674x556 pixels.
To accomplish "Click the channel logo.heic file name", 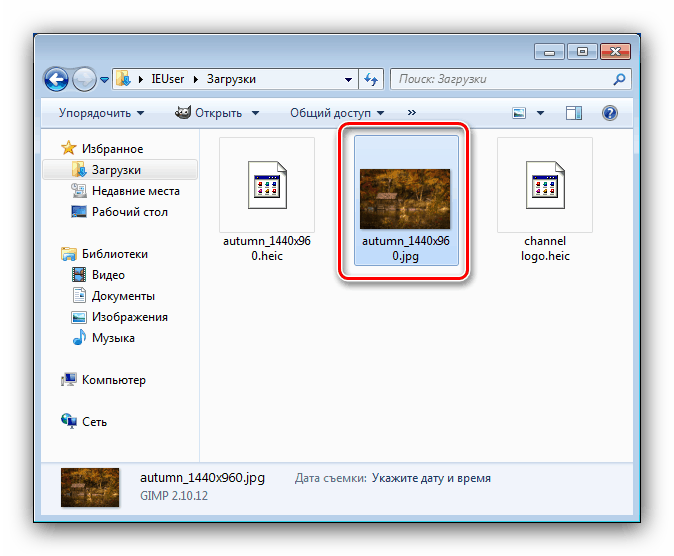I will tap(545, 249).
